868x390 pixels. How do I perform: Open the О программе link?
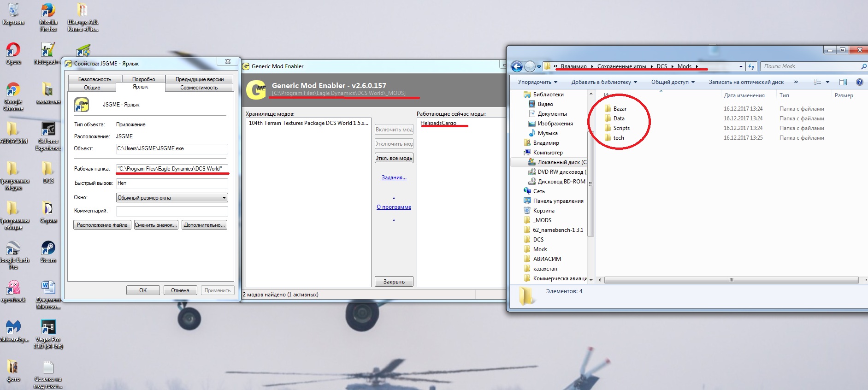(x=394, y=207)
